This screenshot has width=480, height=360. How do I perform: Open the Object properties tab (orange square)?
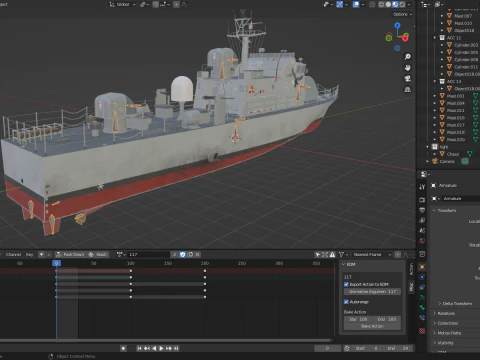click(x=422, y=267)
